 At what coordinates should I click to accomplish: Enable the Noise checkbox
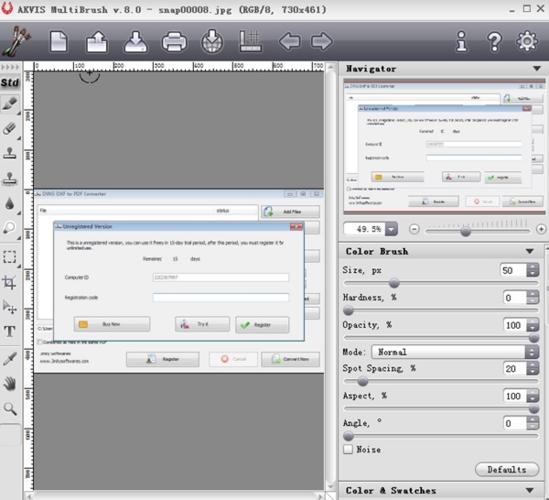(x=348, y=449)
